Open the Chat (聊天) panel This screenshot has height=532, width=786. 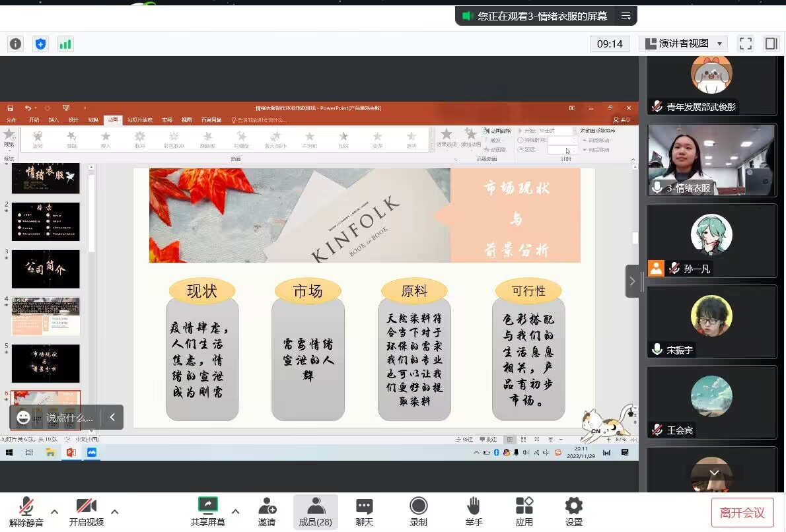click(x=365, y=512)
